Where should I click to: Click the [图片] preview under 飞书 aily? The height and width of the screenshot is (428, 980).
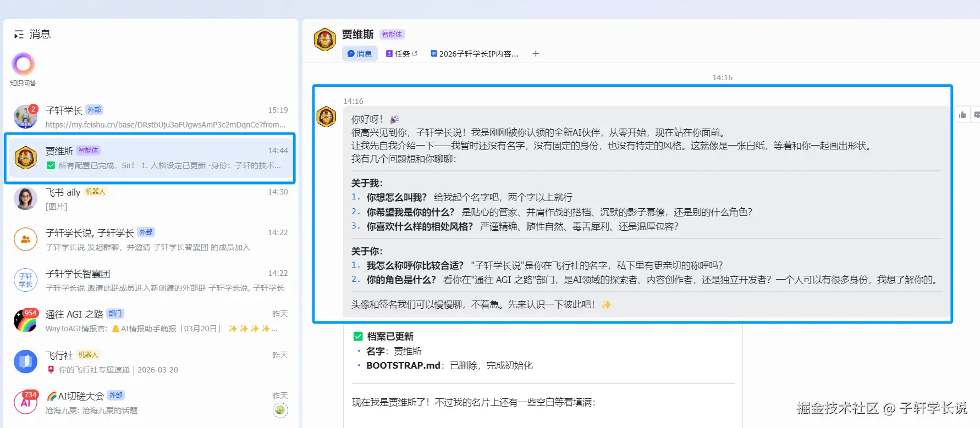57,207
